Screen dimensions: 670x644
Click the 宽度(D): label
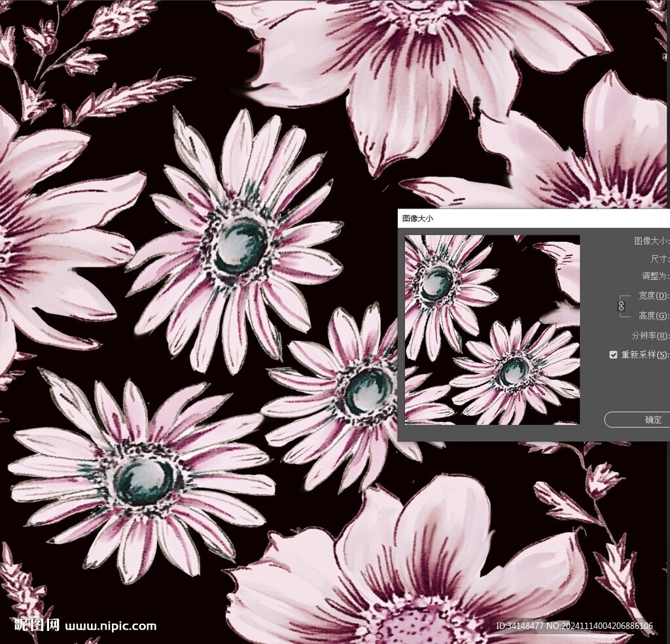[654, 296]
